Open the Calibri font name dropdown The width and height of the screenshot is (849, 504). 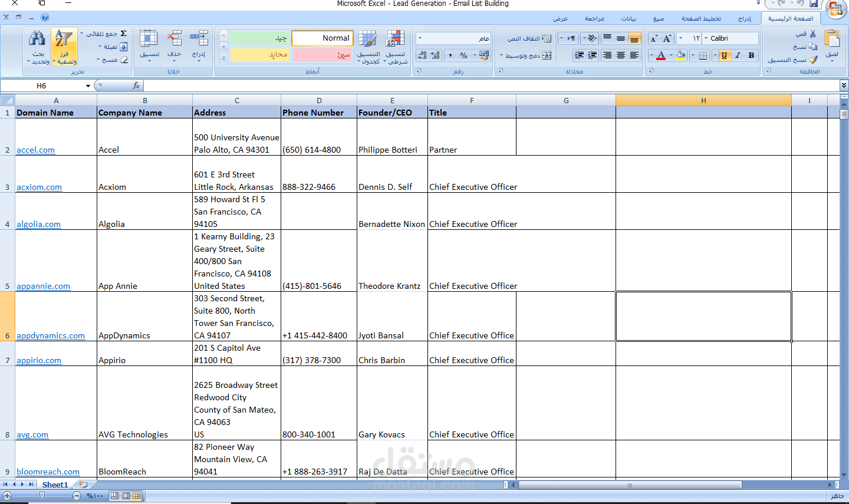coord(706,38)
